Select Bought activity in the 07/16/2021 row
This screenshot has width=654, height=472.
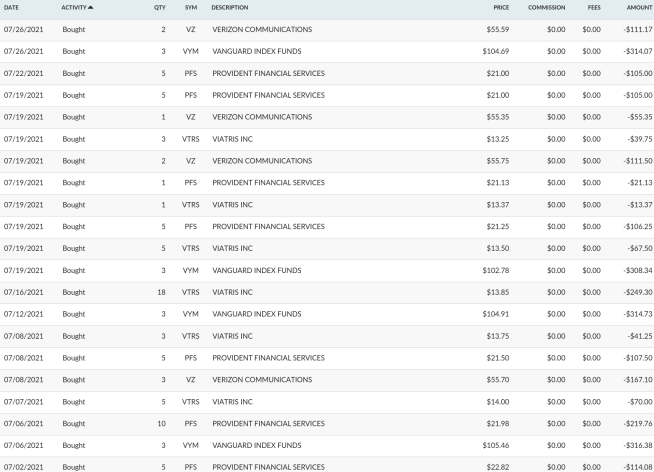[74, 292]
